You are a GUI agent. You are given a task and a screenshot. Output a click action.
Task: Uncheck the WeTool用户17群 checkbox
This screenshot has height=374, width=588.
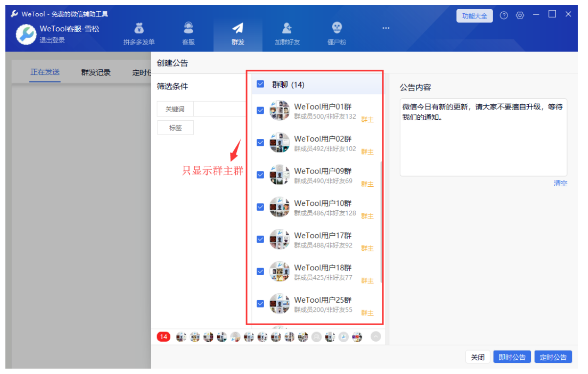260,240
